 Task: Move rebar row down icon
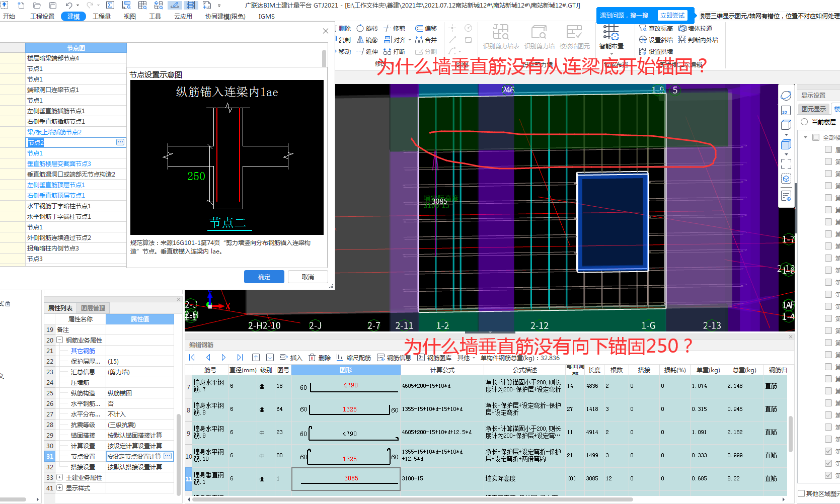(x=270, y=358)
